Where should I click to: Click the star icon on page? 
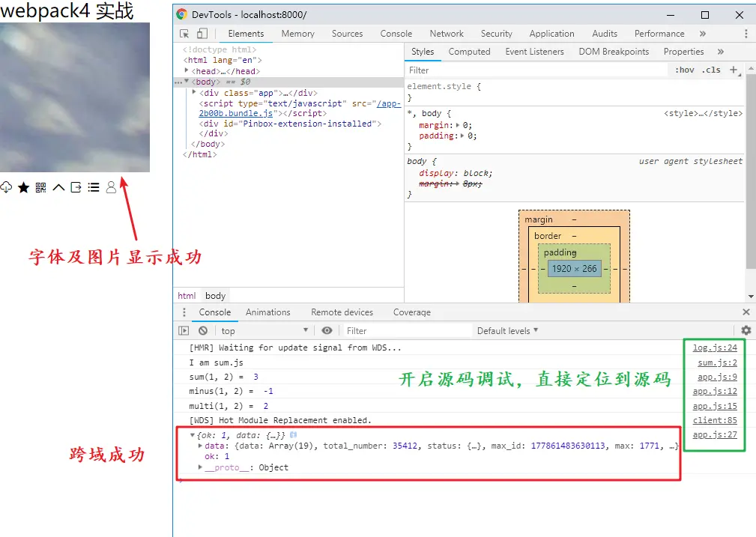[x=24, y=187]
